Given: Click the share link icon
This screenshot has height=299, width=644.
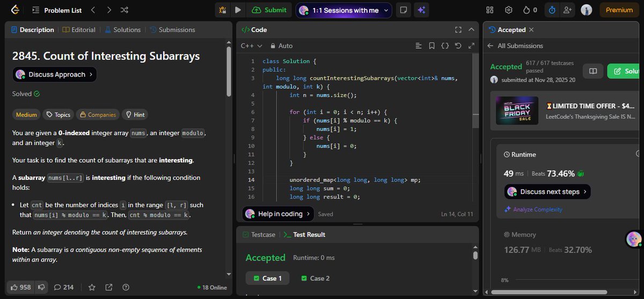Looking at the screenshot, I should pyautogui.click(x=109, y=287).
